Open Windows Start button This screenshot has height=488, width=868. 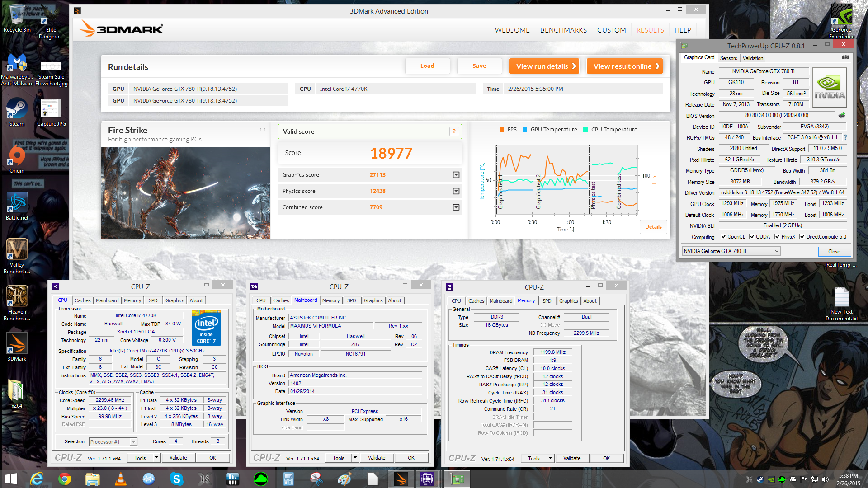(11, 479)
